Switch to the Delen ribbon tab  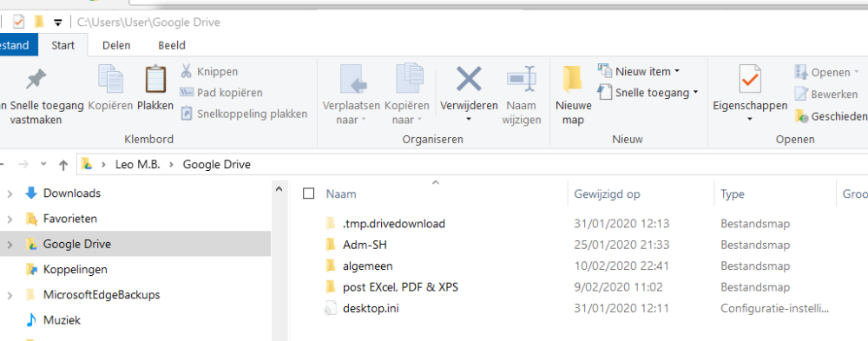pyautogui.click(x=116, y=45)
